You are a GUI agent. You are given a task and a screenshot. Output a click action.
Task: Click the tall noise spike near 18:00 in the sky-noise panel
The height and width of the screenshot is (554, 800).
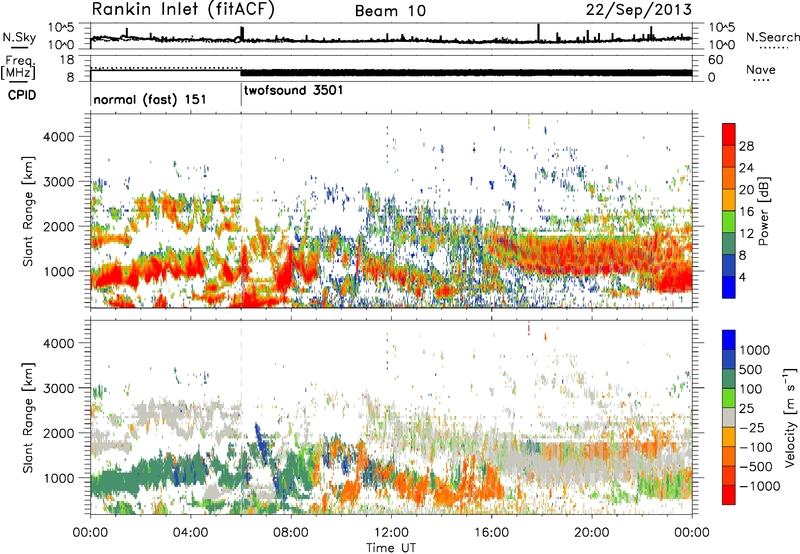(x=539, y=32)
